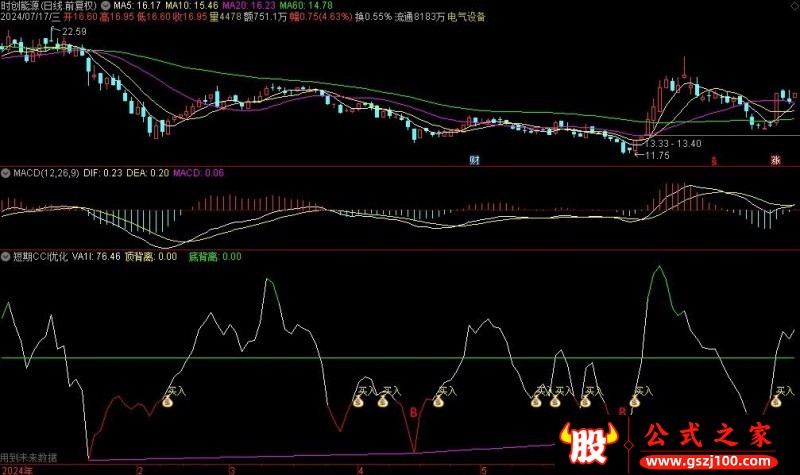Click the round icon left of MACD(12,26,9)
800x475 pixels.
(x=6, y=172)
